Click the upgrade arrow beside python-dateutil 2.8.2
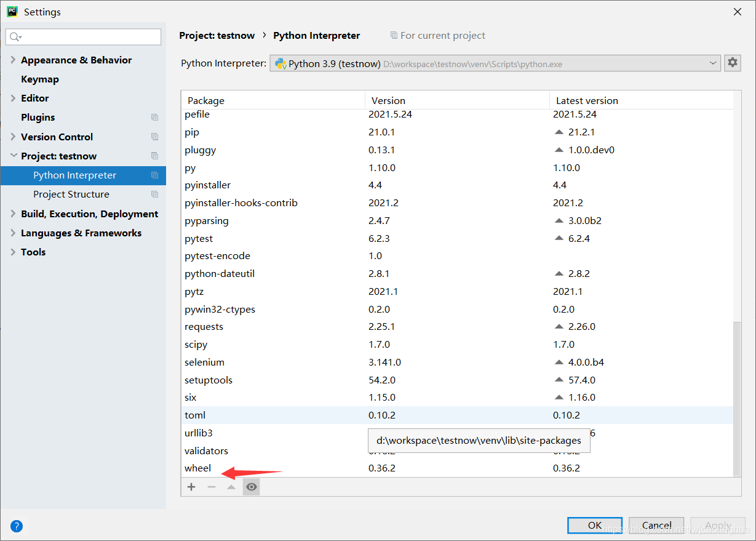Image resolution: width=756 pixels, height=541 pixels. click(x=559, y=274)
